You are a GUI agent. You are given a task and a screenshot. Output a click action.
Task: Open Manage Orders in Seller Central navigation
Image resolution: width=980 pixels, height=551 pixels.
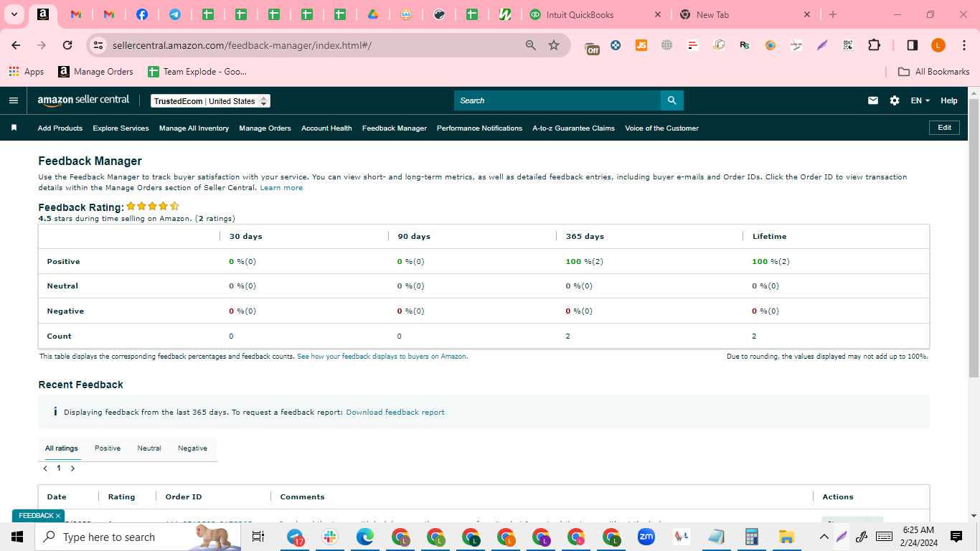265,128
